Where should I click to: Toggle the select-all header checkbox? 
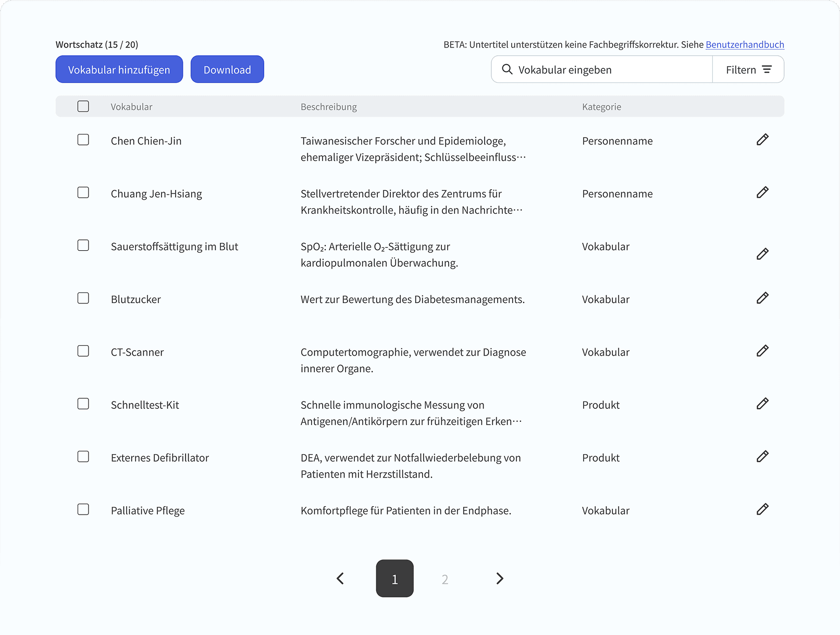83,106
